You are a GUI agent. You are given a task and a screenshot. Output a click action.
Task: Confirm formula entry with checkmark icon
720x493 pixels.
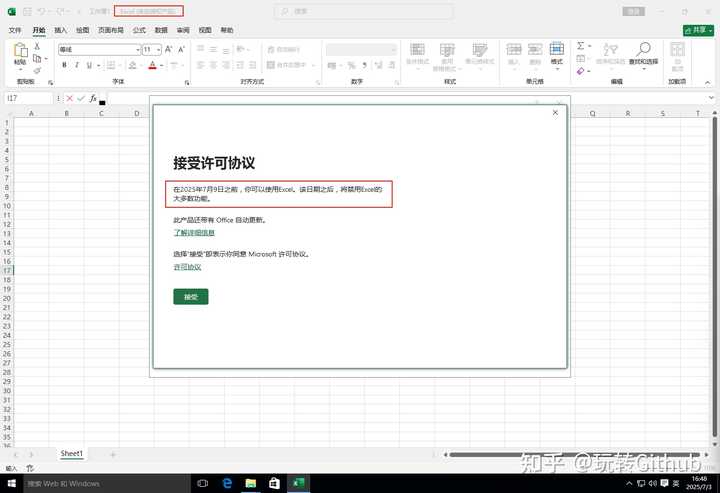coord(81,98)
